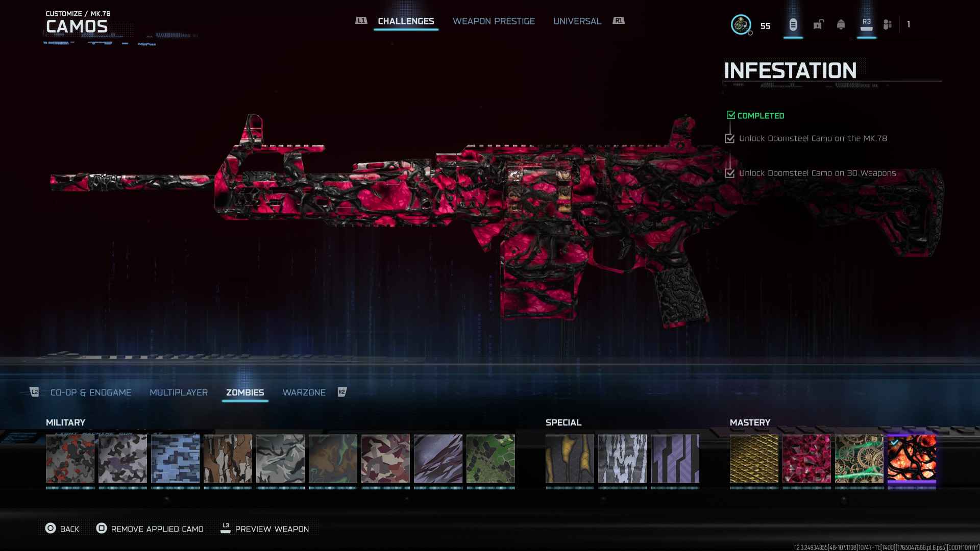
Task: Click Remove Applied Camo
Action: pyautogui.click(x=150, y=529)
